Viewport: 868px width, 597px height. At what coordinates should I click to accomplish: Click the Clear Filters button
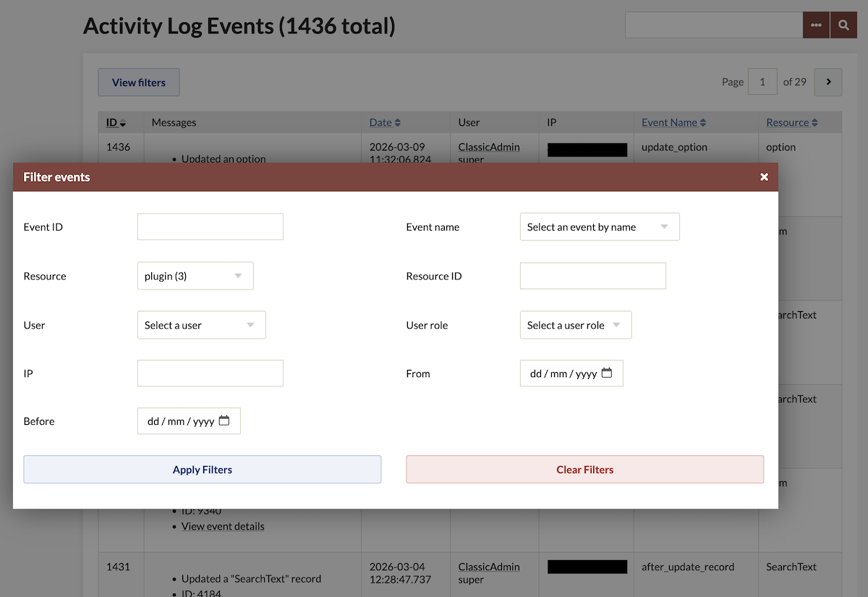[x=584, y=469]
